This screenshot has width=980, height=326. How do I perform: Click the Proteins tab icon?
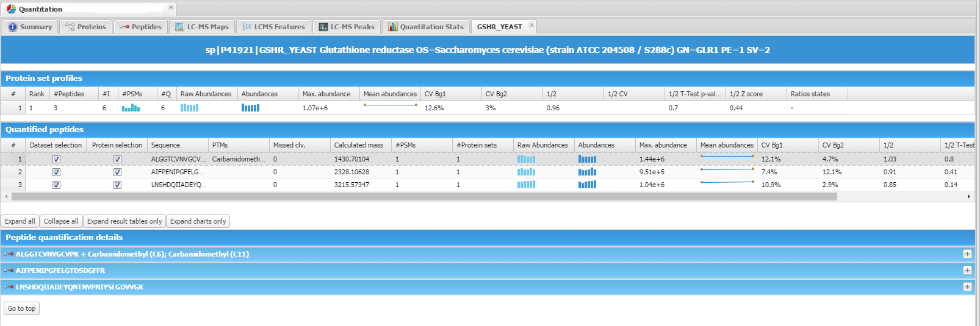(70, 27)
